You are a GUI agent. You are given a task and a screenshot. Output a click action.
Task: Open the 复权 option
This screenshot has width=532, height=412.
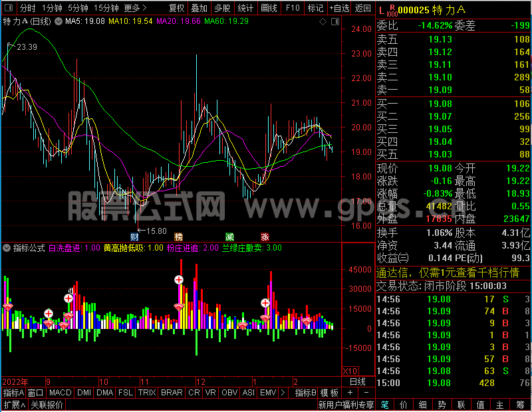(176, 8)
